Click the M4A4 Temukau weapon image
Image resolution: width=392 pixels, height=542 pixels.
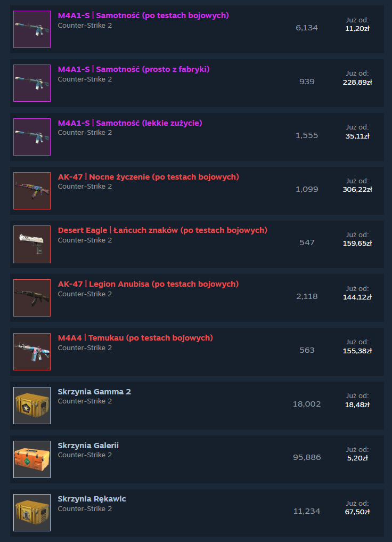[x=32, y=352]
